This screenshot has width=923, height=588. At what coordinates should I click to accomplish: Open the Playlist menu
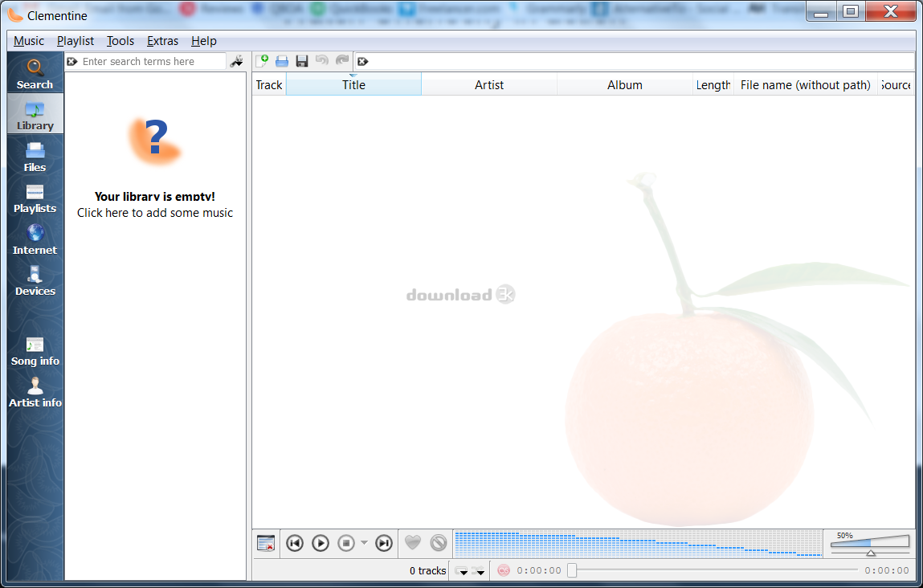click(76, 41)
